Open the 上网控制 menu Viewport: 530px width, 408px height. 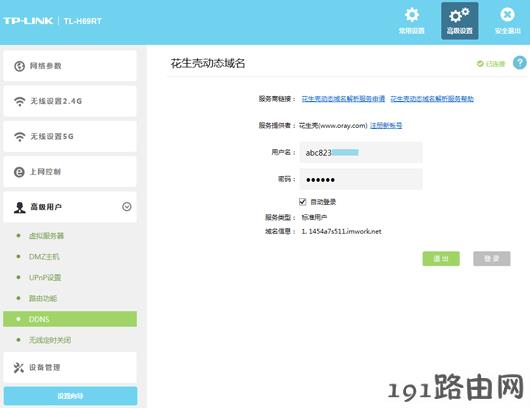coord(70,172)
